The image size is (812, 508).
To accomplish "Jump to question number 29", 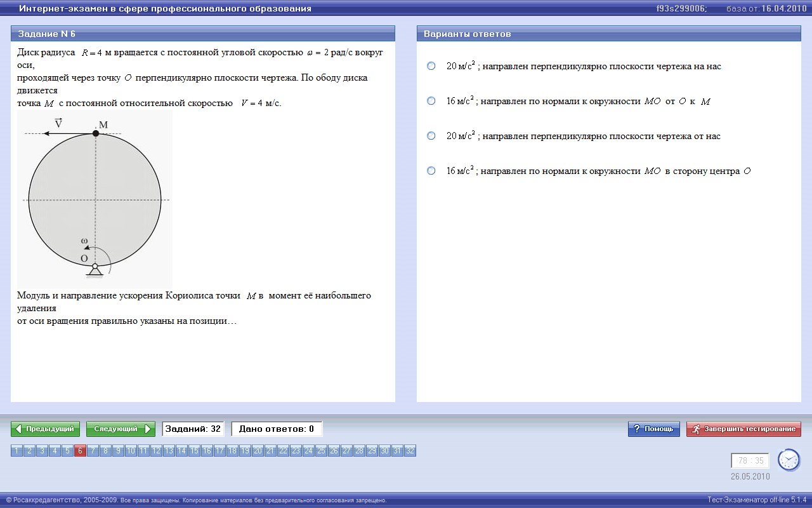I will (x=372, y=451).
